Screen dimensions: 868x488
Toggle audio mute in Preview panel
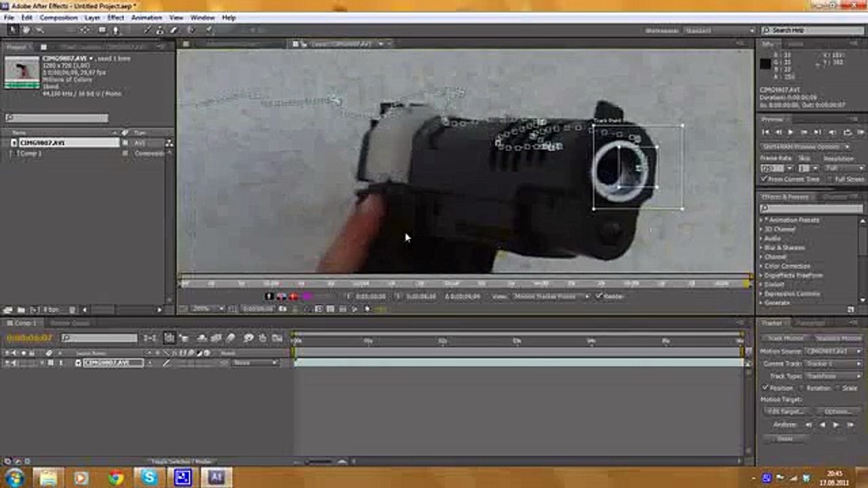pyautogui.click(x=832, y=132)
